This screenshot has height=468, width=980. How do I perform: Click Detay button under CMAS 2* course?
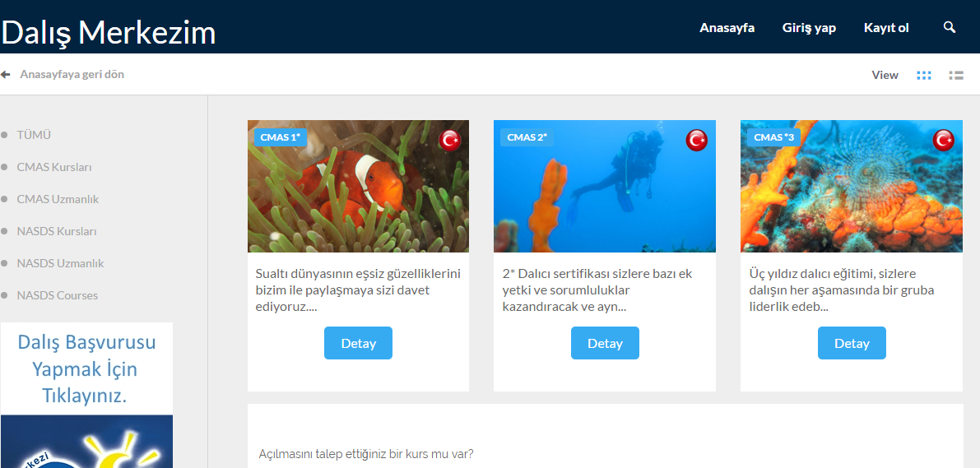point(605,343)
